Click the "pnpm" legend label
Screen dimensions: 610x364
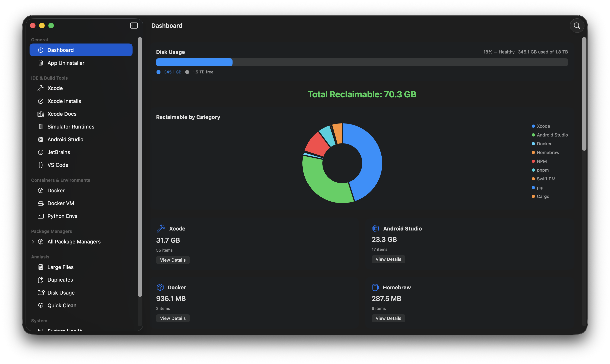[543, 170]
